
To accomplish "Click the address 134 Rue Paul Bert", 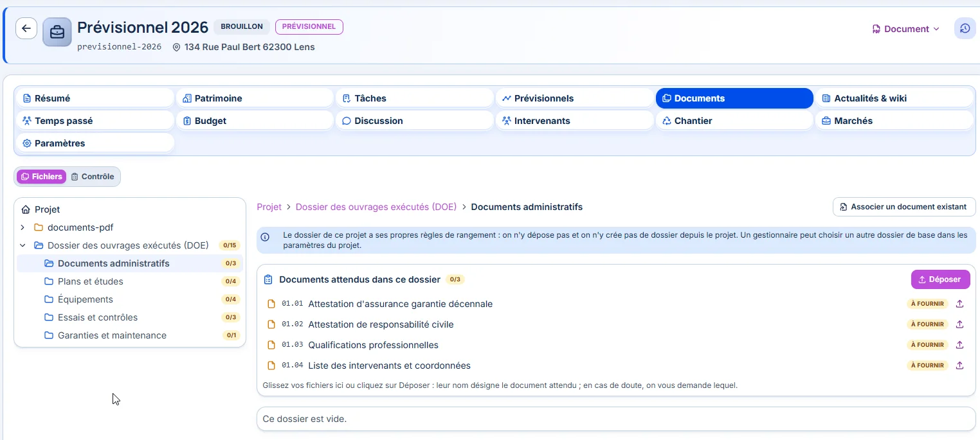I will click(250, 47).
